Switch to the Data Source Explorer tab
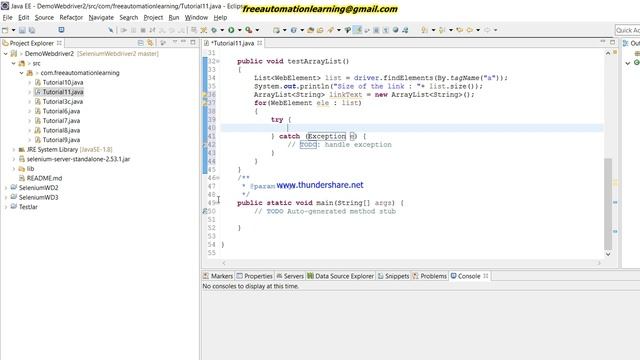The width and height of the screenshot is (640, 360). tap(340, 276)
